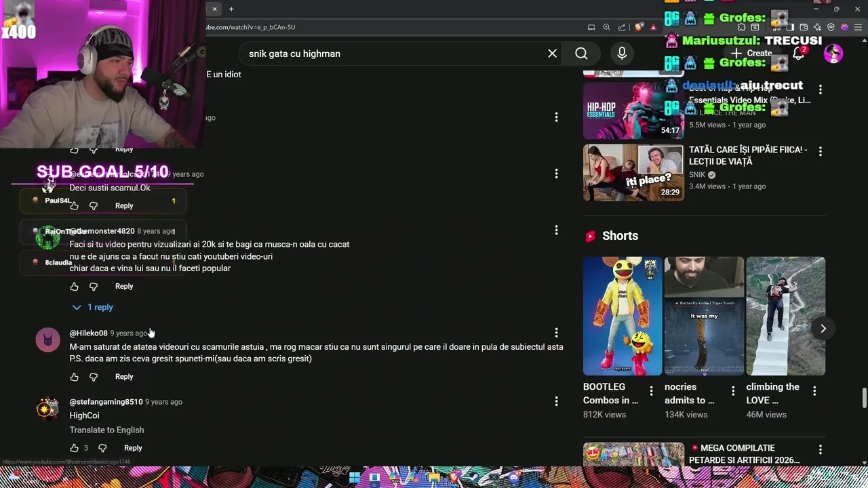Open 'nocries admits to' short thumbnail
Image resolution: width=868 pixels, height=488 pixels.
(x=704, y=316)
